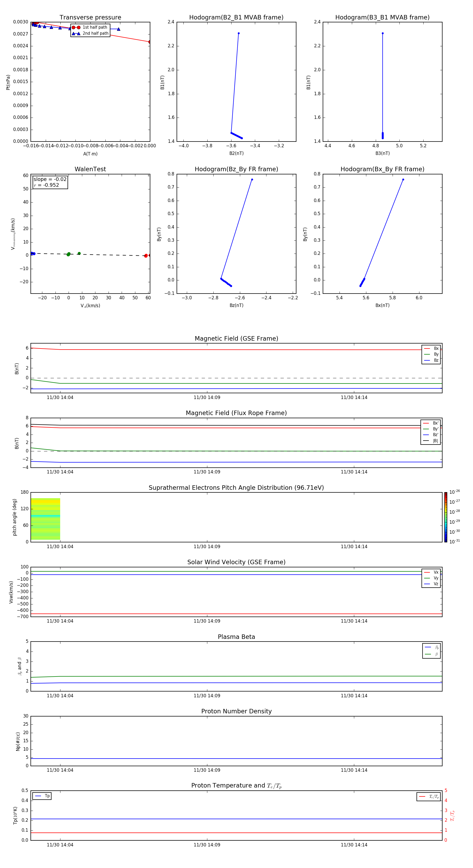The height and width of the screenshot is (868, 473).
Task: Click the "Solar Wind Velocity (GSE Frame)" title
Action: pyautogui.click(x=236, y=562)
